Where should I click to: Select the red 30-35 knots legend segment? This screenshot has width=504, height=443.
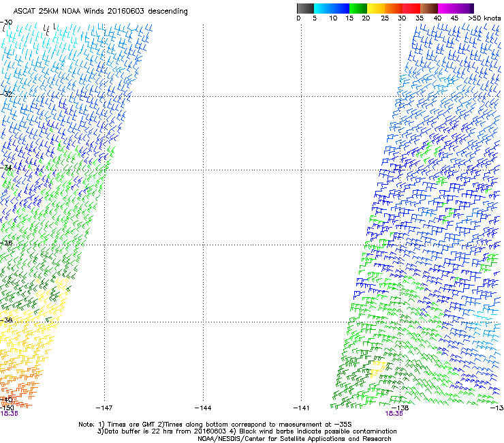click(411, 8)
